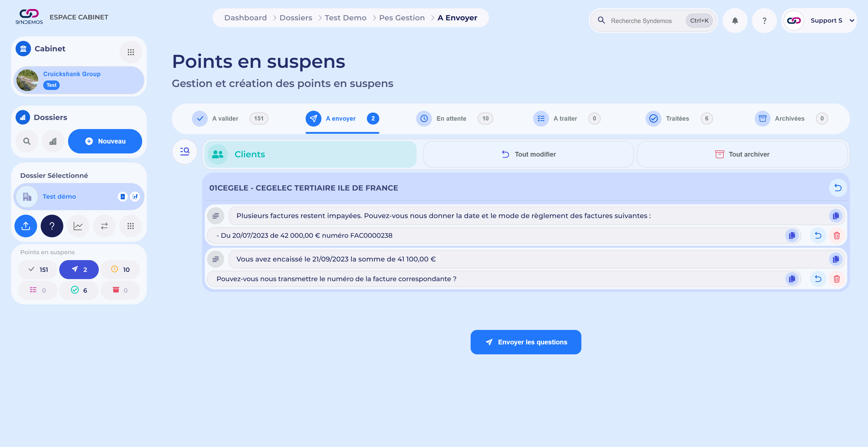Open the search filter list icon
Image resolution: width=868 pixels, height=447 pixels.
pos(185,152)
